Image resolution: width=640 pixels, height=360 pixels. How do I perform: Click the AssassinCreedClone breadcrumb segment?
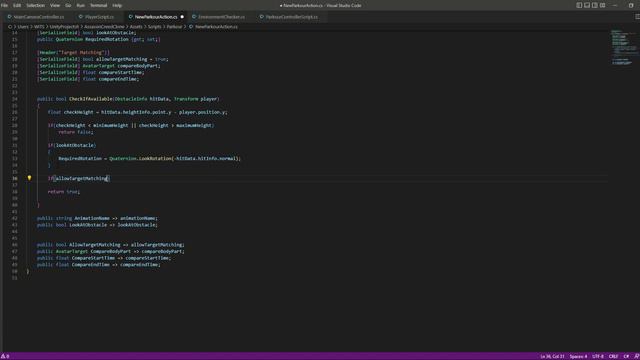click(104, 27)
